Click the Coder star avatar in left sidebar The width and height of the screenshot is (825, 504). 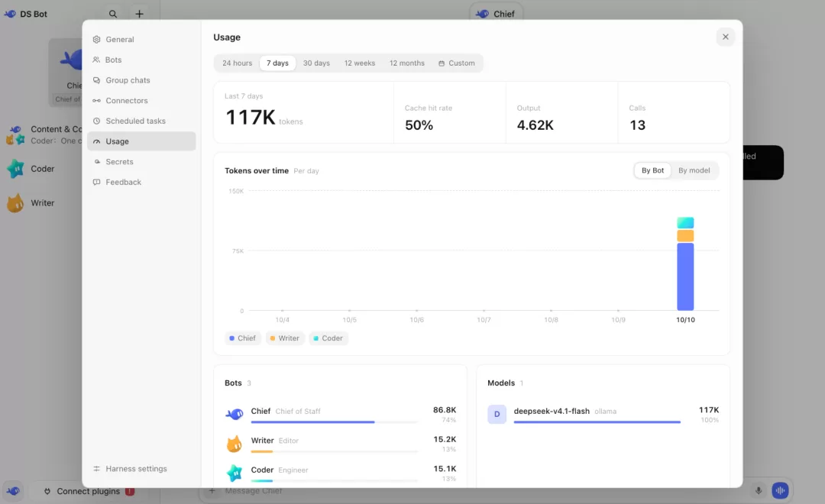(16, 169)
